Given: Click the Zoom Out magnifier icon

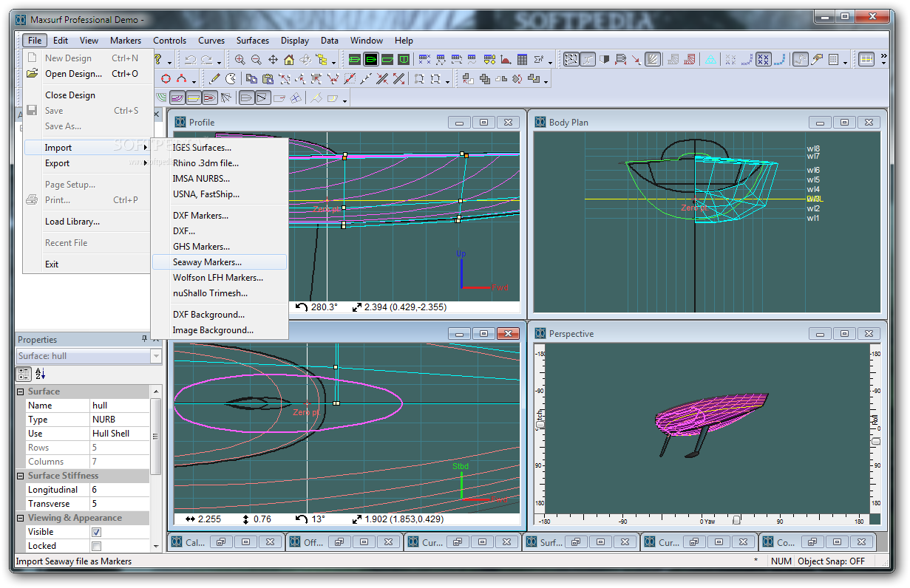Looking at the screenshot, I should [x=257, y=60].
